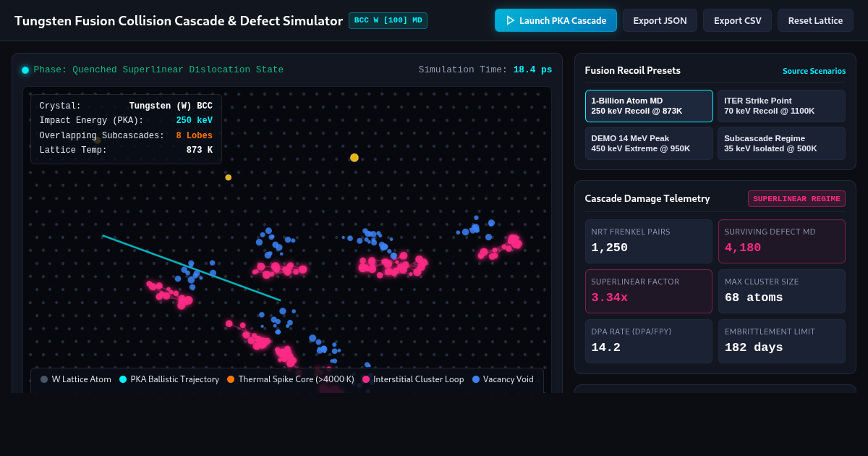Click the W Lattice Atom legend swatch
The height and width of the screenshot is (456, 868).
click(x=44, y=379)
